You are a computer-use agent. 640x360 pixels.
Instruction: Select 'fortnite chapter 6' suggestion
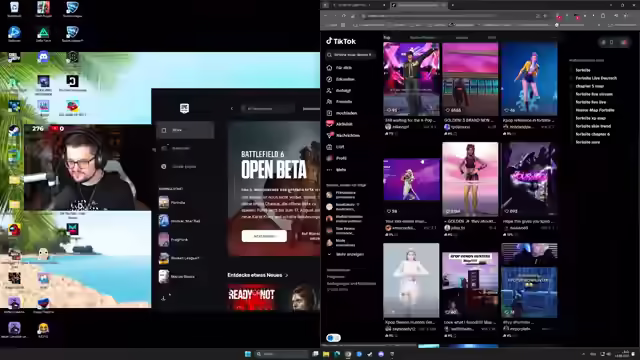(x=592, y=134)
